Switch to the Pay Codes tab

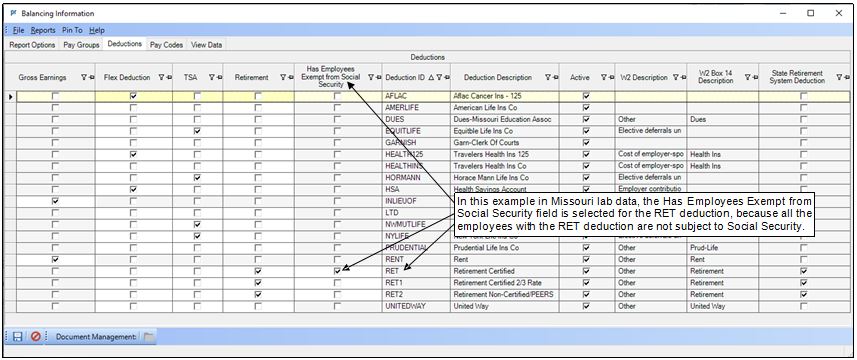167,45
